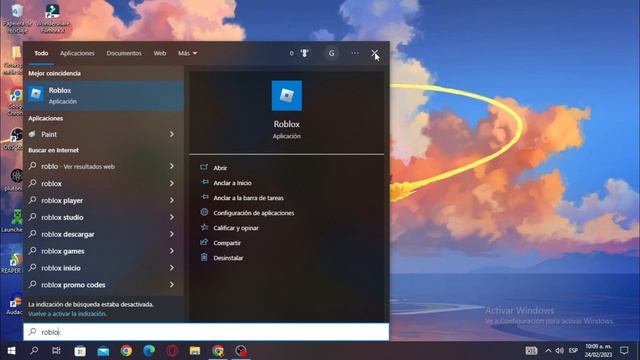Open the clock showing 10:09 a. m.
Screen dimensions: 640x360
point(598,351)
